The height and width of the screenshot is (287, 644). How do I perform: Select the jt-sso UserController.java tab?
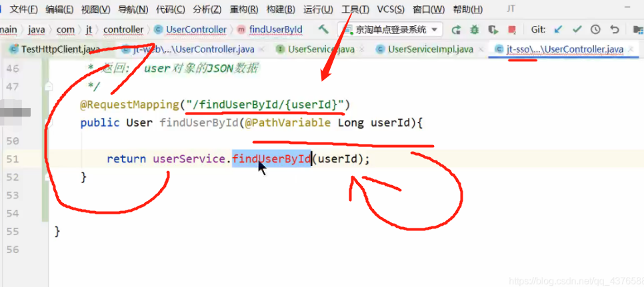(565, 50)
